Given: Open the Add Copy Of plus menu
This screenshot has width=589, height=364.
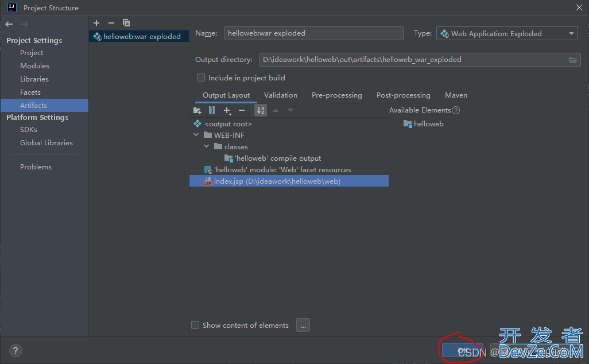Looking at the screenshot, I should point(227,110).
